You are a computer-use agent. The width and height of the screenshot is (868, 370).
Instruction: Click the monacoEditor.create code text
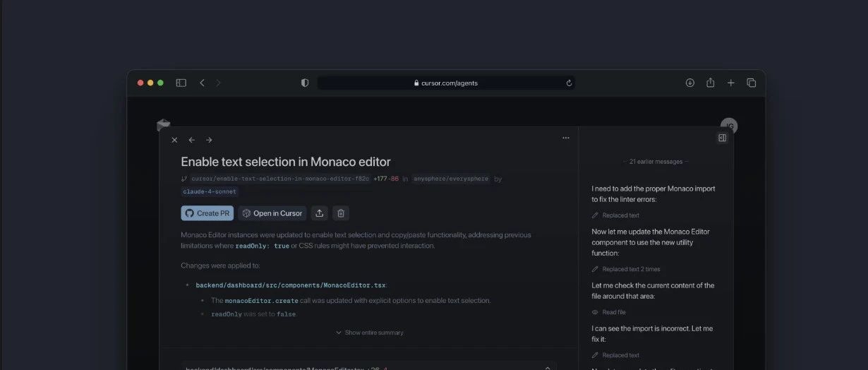click(x=261, y=301)
